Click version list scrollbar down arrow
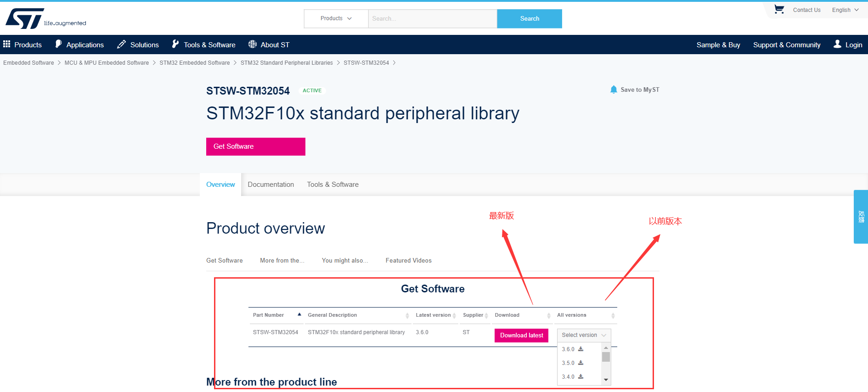Viewport: 868px width, 392px height. pyautogui.click(x=606, y=380)
